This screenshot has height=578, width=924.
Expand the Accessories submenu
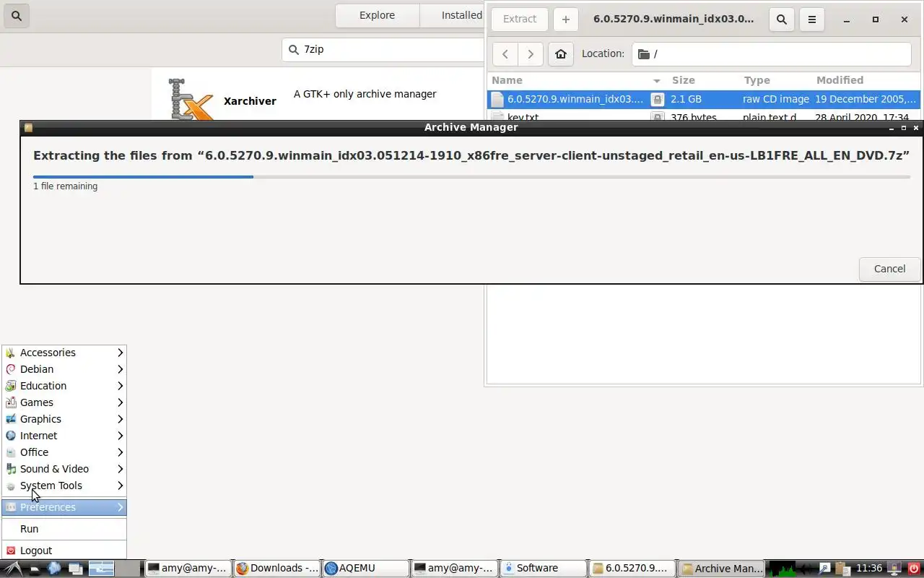[64, 353]
